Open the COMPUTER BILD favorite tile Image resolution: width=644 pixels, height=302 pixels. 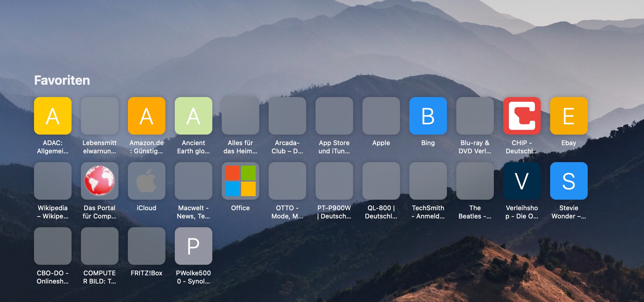(100, 246)
